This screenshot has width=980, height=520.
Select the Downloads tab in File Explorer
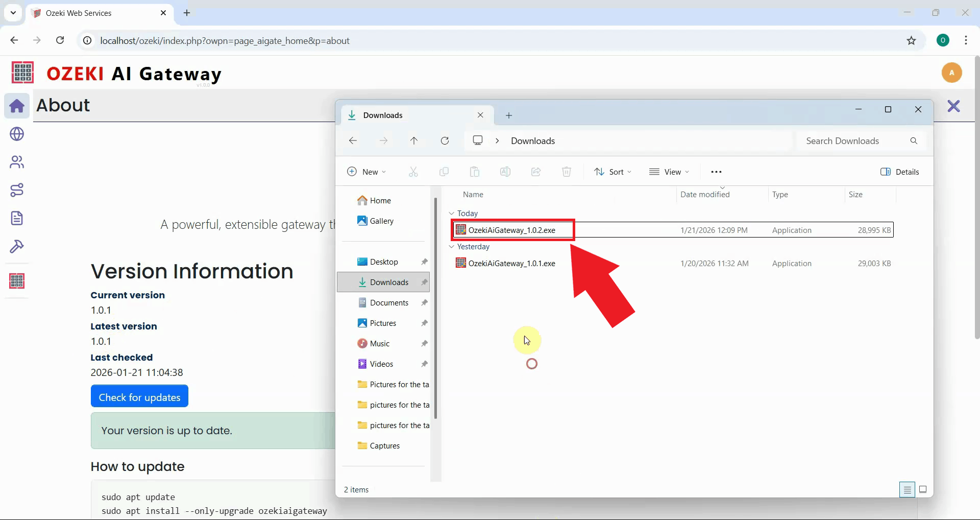[x=383, y=115]
